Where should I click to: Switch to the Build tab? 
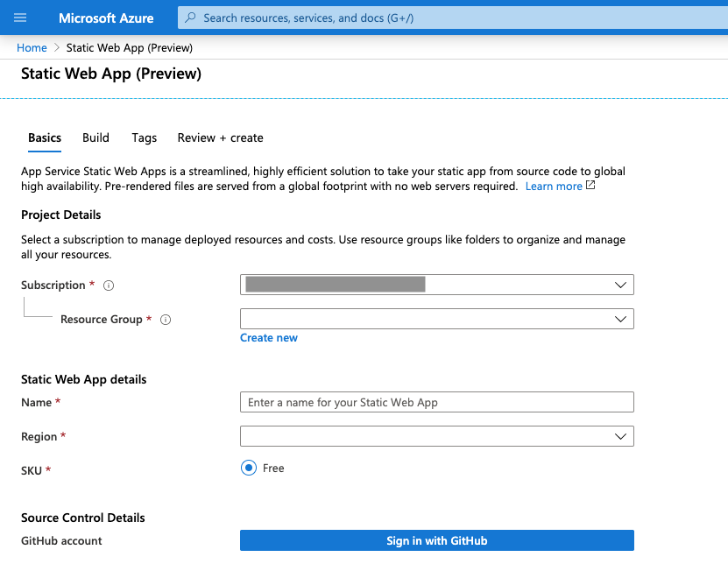pyautogui.click(x=95, y=137)
